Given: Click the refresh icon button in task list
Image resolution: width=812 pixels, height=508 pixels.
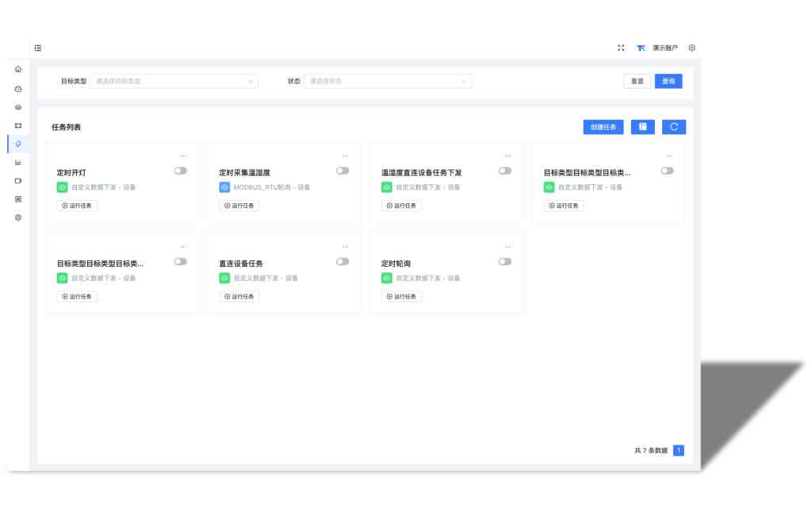Looking at the screenshot, I should 673,127.
